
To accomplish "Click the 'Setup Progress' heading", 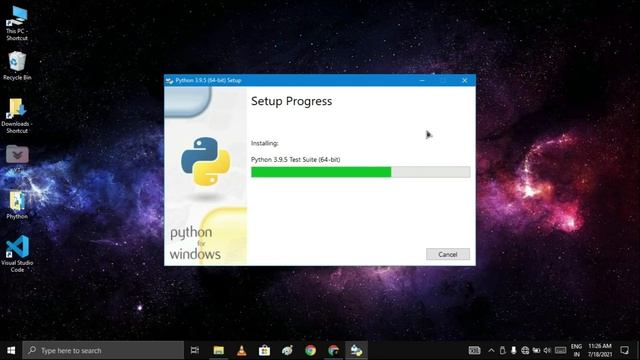I will point(291,101).
